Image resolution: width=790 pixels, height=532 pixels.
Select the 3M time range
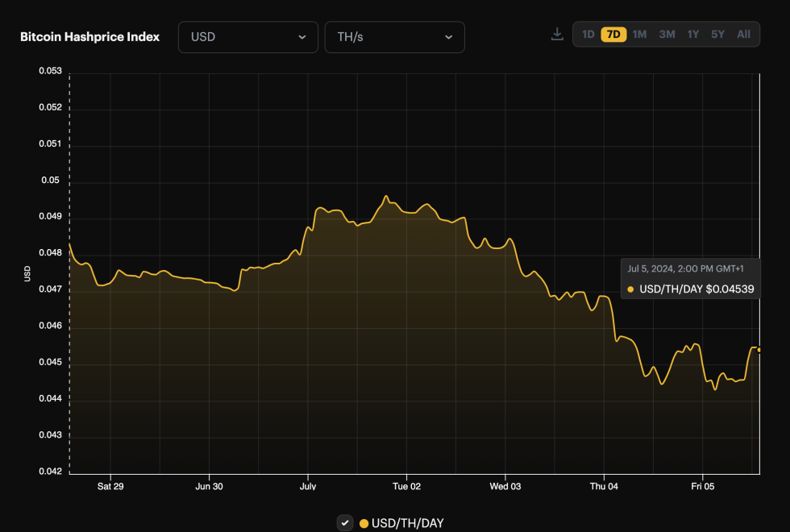[x=667, y=34]
